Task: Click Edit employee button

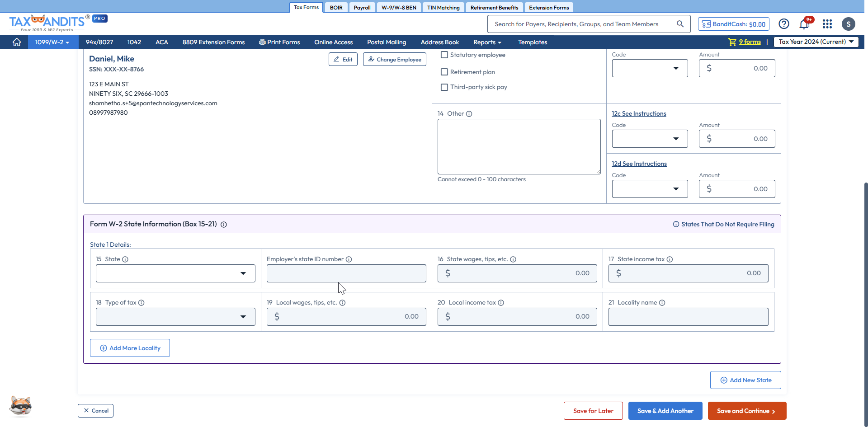Action: 343,59
